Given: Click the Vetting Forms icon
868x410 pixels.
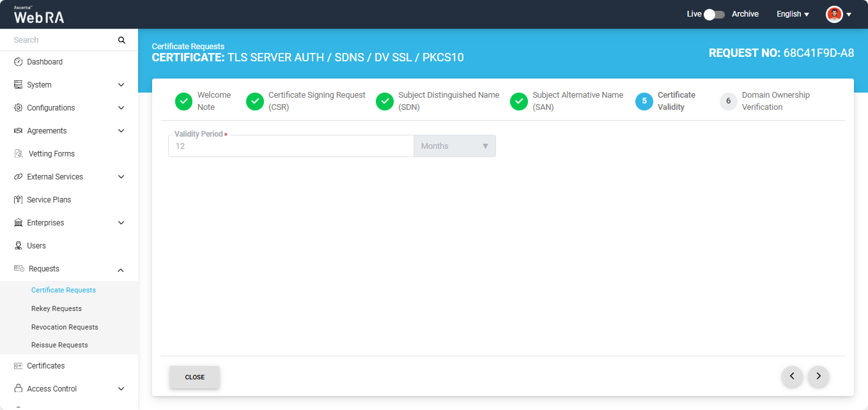Looking at the screenshot, I should tap(19, 154).
